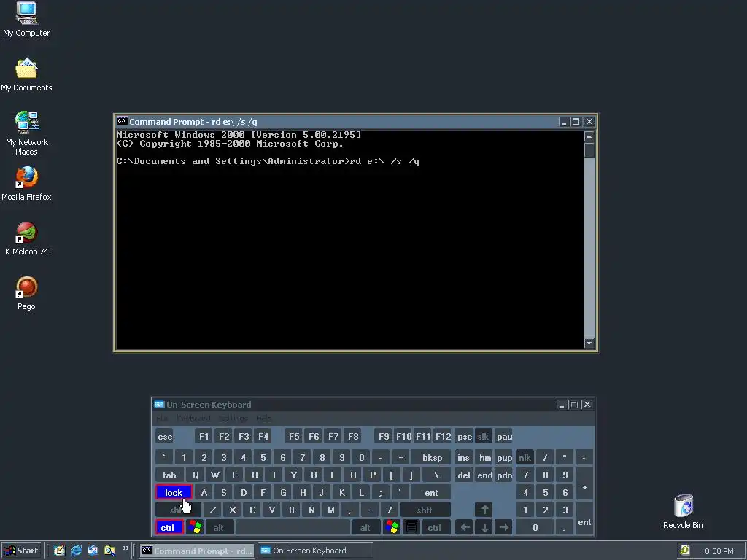Launch Mozilla Firefox from desktop
The image size is (747, 560).
tap(26, 183)
